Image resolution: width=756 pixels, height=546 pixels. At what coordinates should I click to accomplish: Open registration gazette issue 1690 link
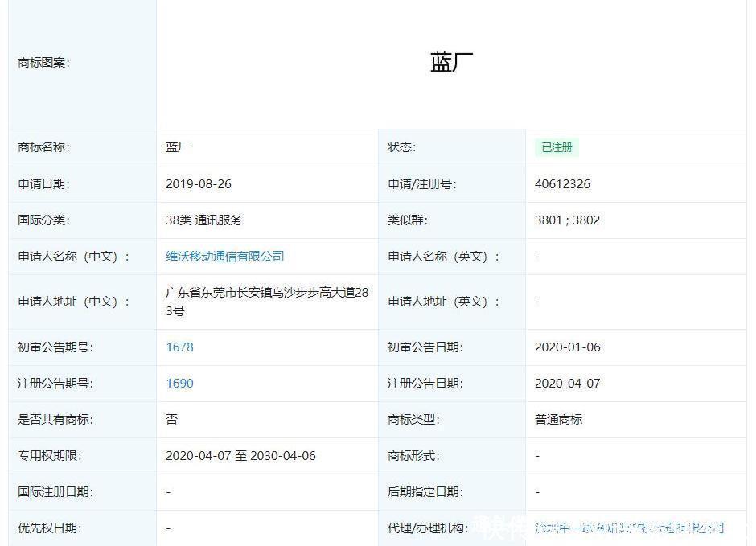179,384
